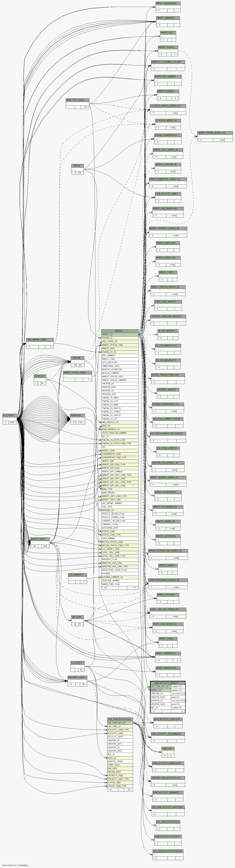Select the IMPOUND table header

(77, 358)
